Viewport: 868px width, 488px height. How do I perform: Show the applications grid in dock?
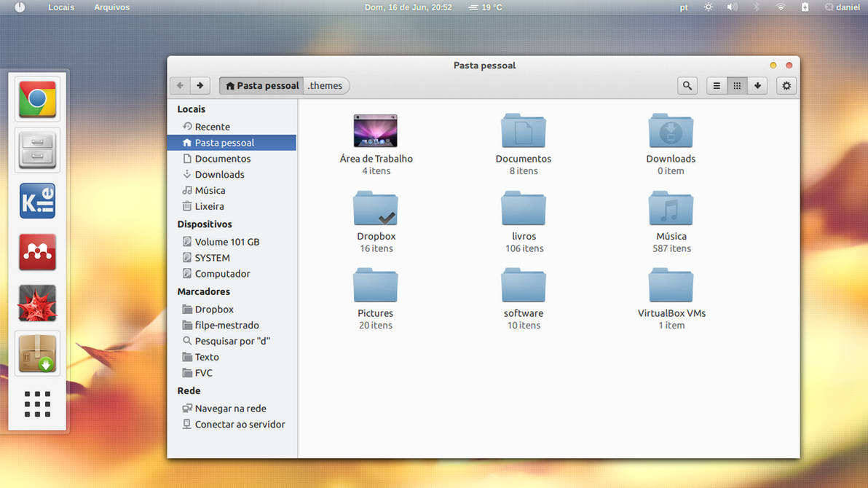[x=37, y=404]
